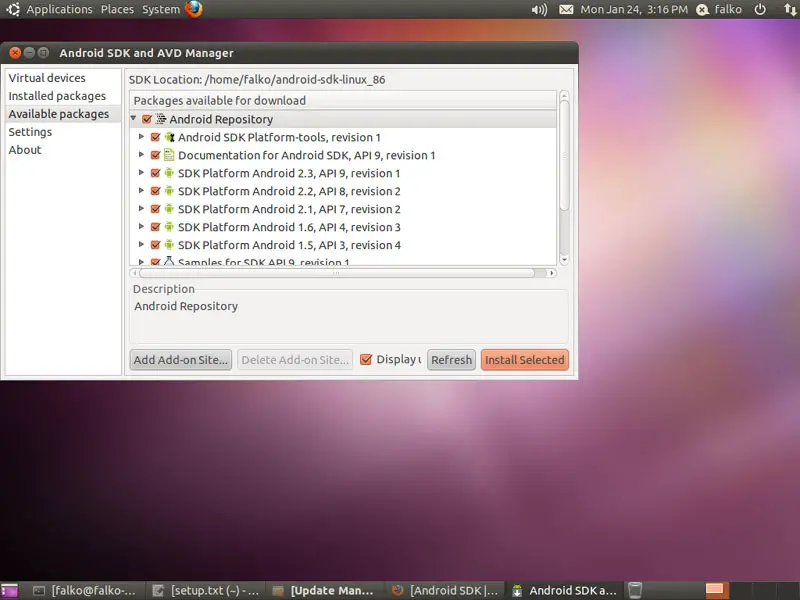800x600 pixels.
Task: Expand Documentation for Android SDK row
Action: pos(141,154)
